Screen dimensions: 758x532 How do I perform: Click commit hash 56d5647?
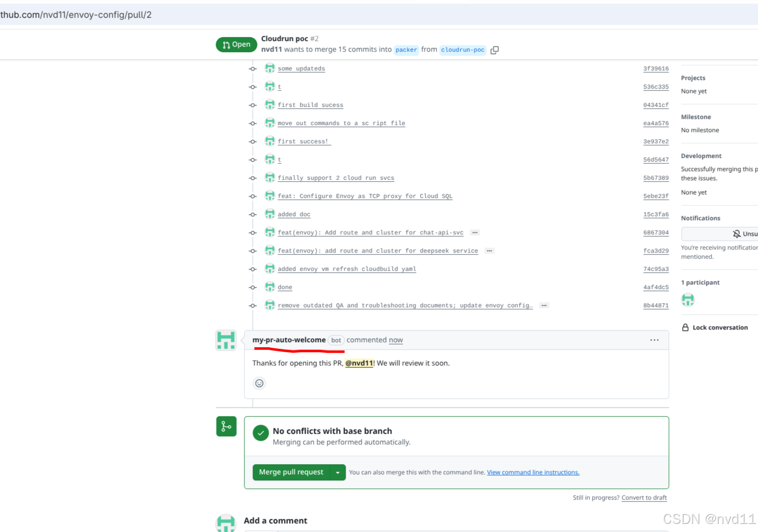click(x=656, y=160)
